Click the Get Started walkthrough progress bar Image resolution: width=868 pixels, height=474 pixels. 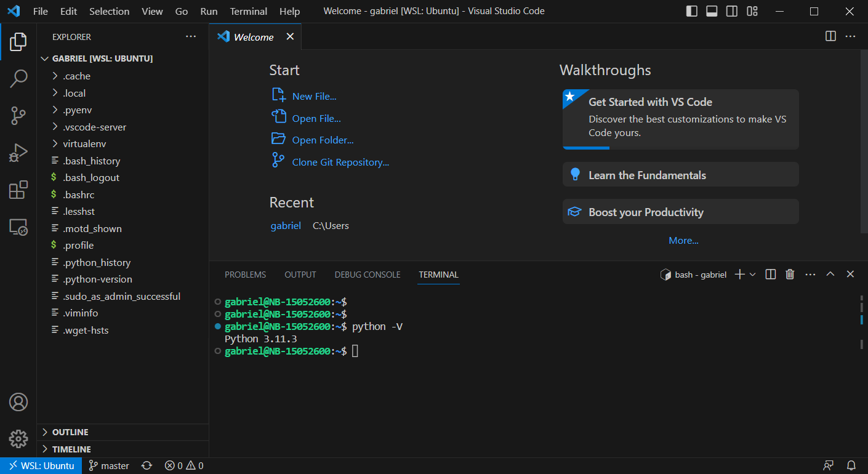click(585, 148)
